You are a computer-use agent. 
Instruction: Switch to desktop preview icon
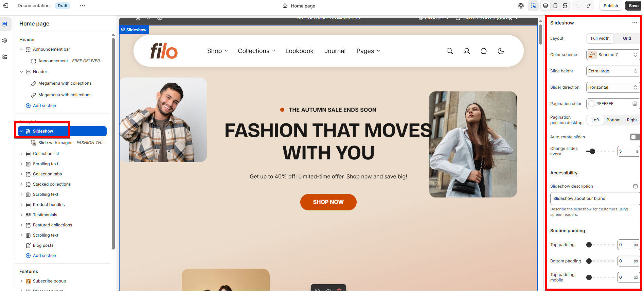[545, 6]
